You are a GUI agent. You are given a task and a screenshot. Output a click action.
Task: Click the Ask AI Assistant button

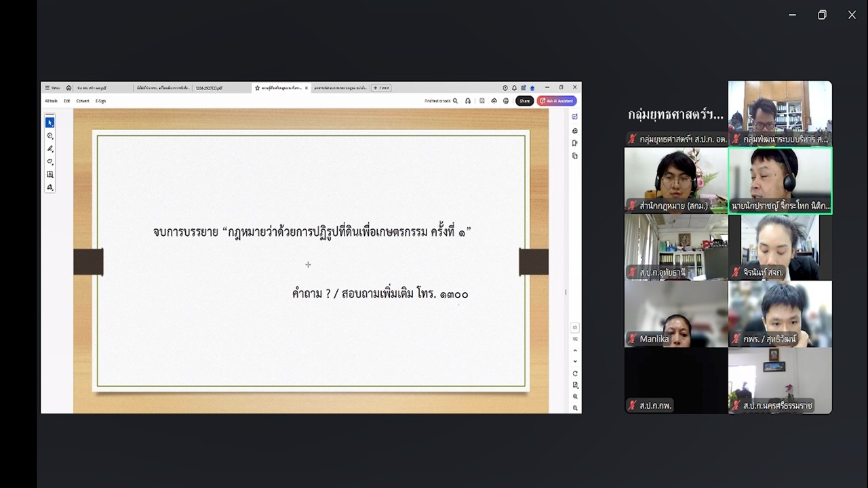(556, 100)
